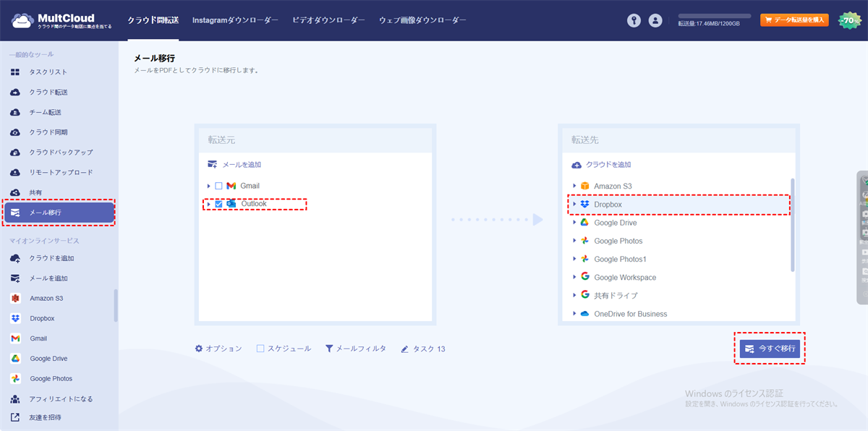Viewport: 868px width, 431px height.
Task: Click the MultCloud logo
Action: click(x=62, y=20)
